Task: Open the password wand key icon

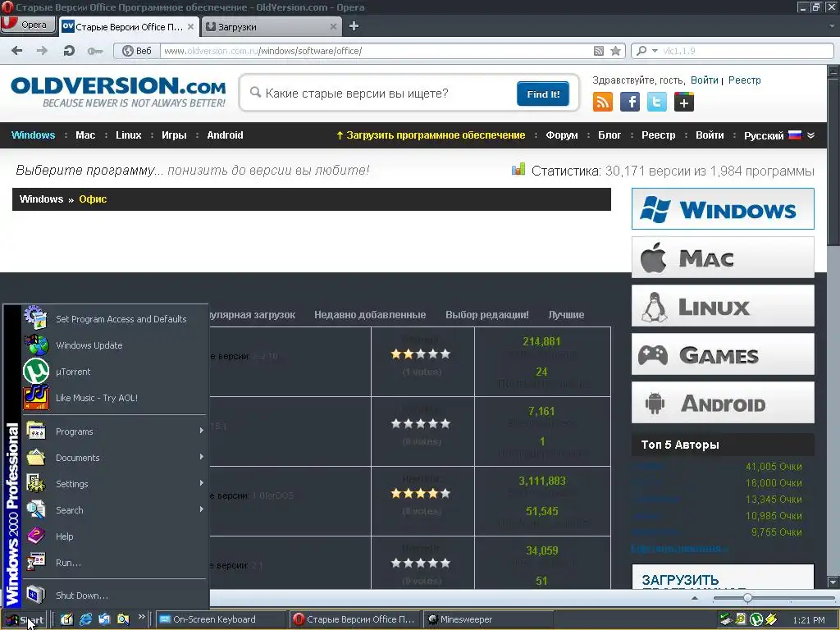Action: coord(95,51)
